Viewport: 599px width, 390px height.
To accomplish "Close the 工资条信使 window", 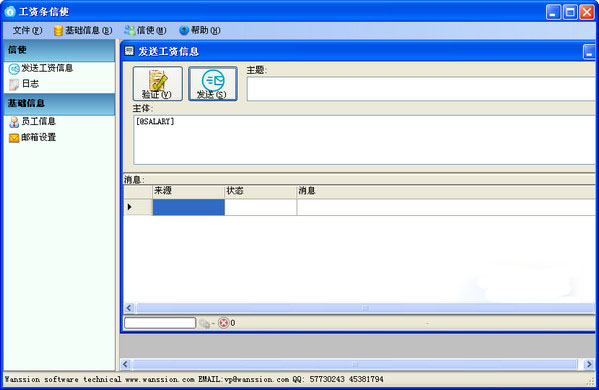I will tap(587, 12).
